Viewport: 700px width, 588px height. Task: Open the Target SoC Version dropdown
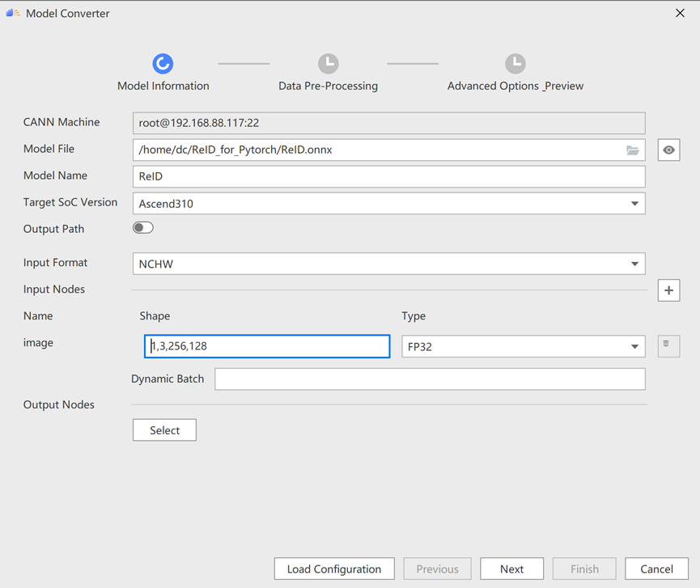(x=635, y=203)
